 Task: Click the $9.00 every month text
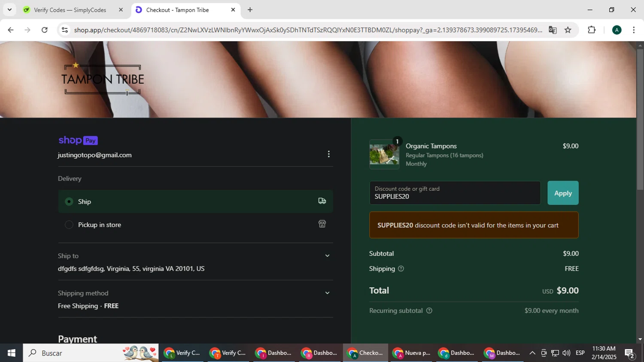point(551,310)
